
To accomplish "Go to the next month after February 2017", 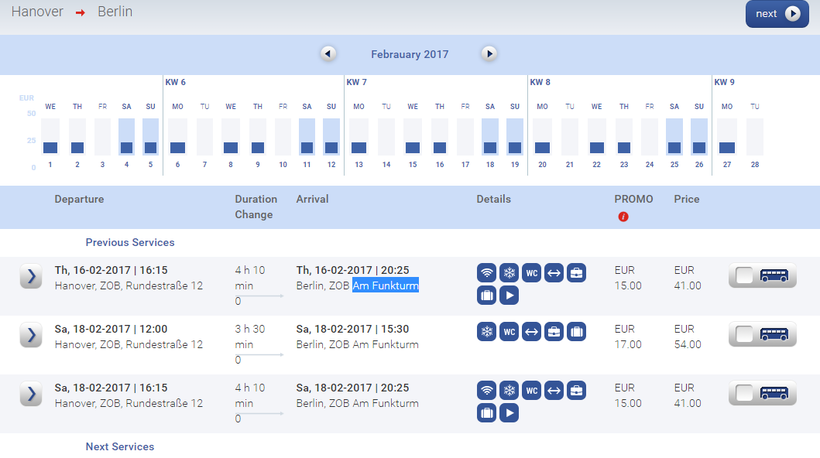I will pyautogui.click(x=489, y=54).
